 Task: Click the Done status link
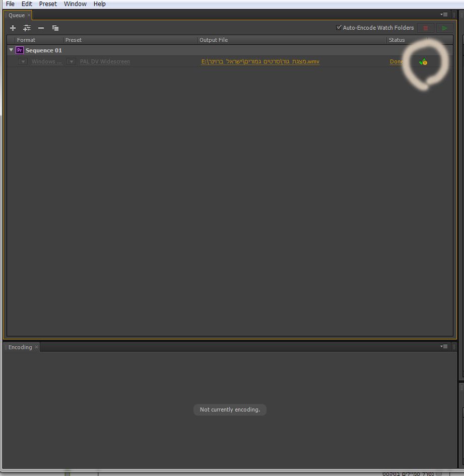coord(396,61)
